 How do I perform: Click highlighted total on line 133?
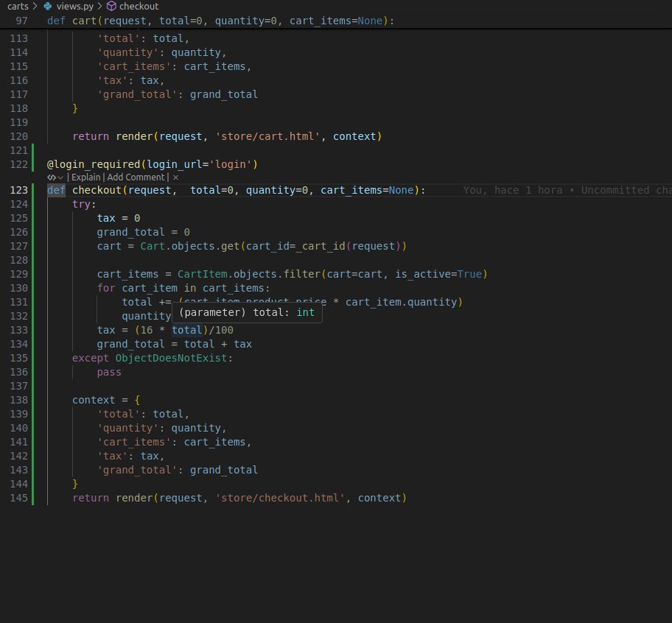(x=187, y=330)
